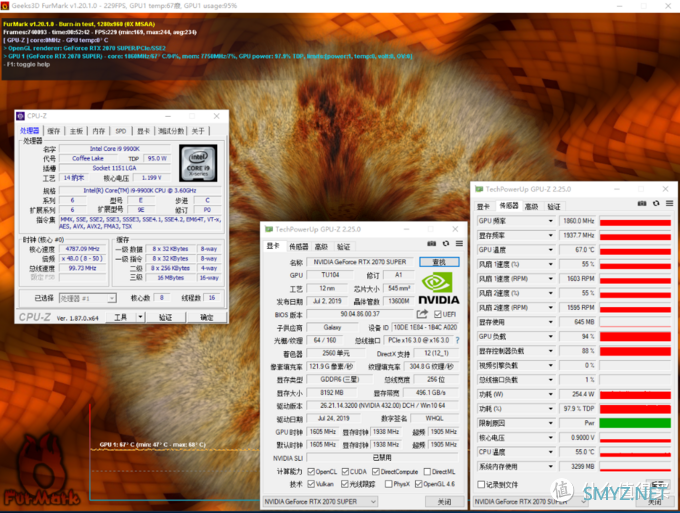Click the FurMark title bar app icon
The image size is (680, 513).
click(5, 6)
